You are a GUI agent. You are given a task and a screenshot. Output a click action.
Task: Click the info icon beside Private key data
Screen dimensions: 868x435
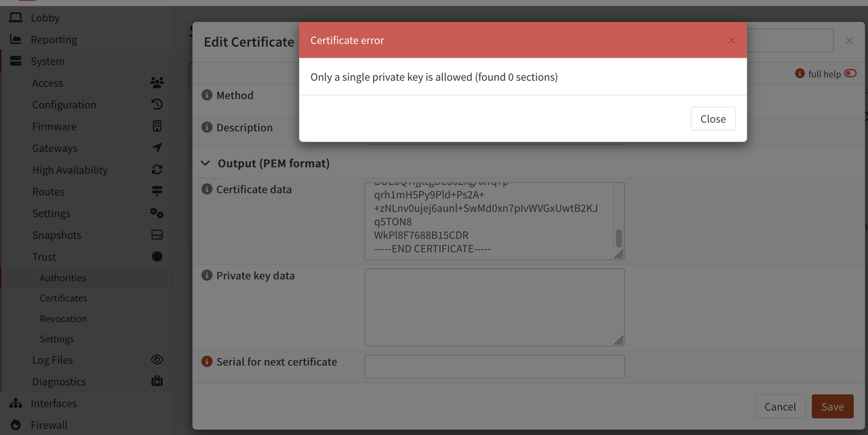pyautogui.click(x=207, y=276)
